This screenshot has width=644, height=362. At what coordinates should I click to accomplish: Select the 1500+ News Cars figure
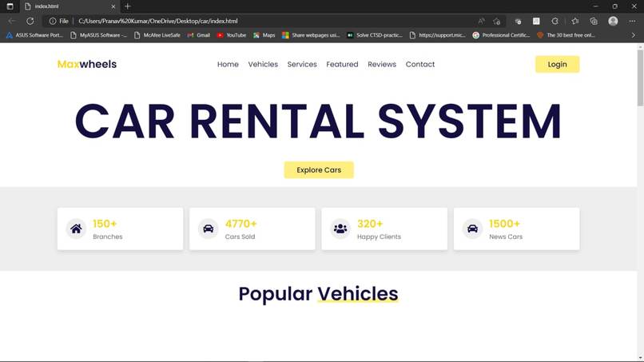coord(504,224)
